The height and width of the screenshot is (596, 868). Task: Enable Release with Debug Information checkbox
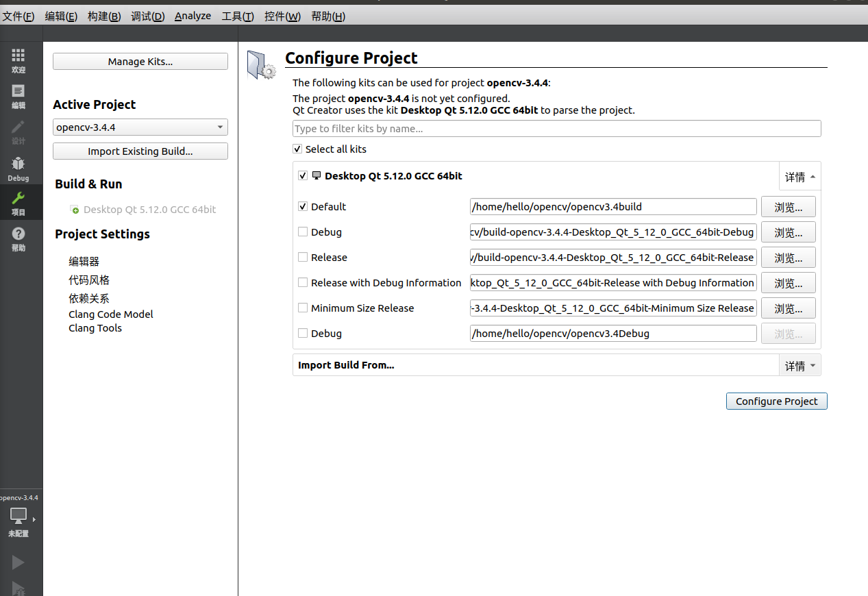[x=303, y=282]
